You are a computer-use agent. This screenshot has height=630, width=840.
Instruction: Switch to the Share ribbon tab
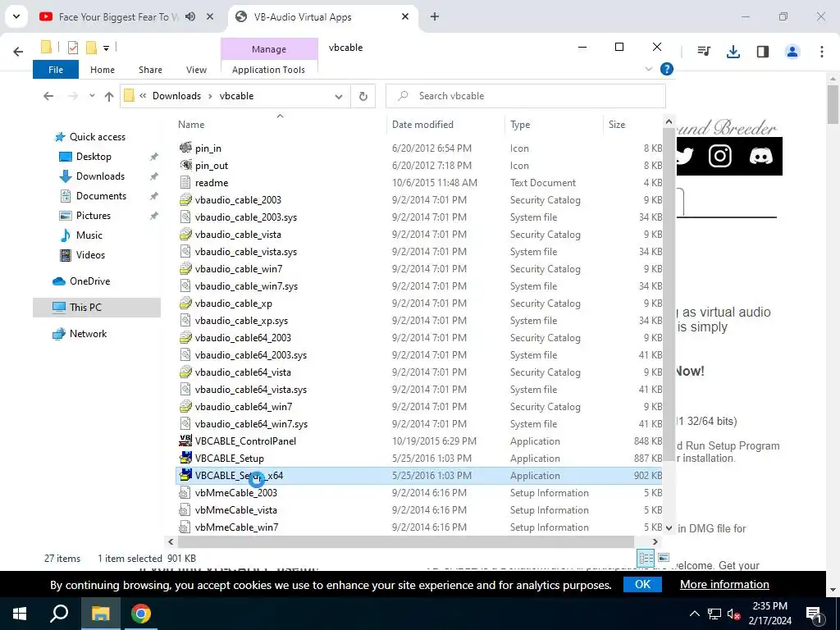(151, 70)
